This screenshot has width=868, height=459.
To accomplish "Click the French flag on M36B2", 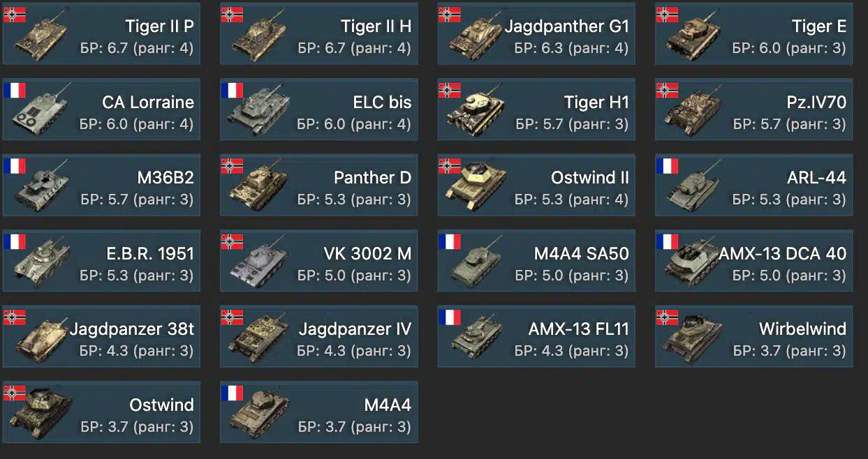I will click(15, 165).
